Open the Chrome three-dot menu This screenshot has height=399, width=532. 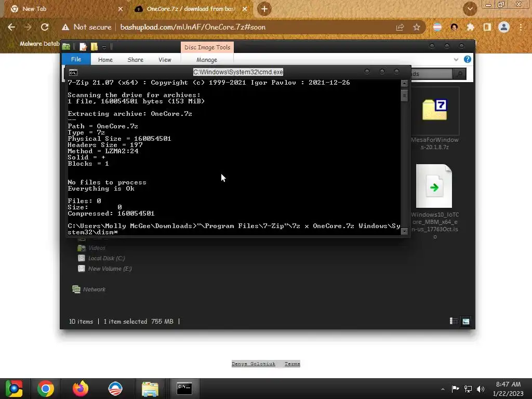[521, 27]
